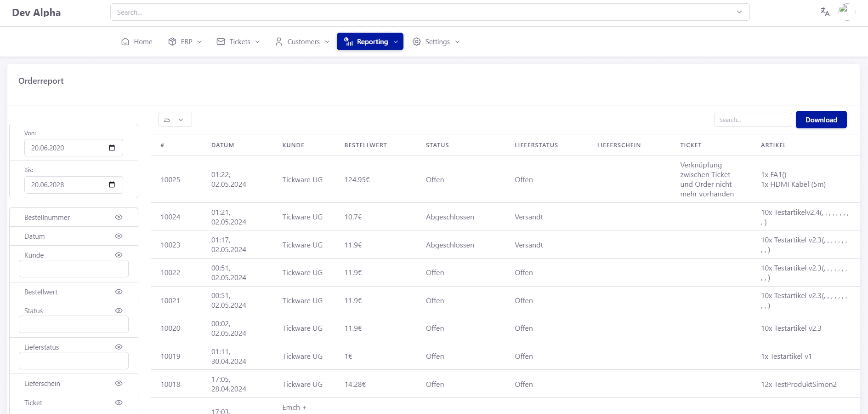Click the Bis date field 20.06.2028
The width and height of the screenshot is (868, 414).
(x=74, y=184)
